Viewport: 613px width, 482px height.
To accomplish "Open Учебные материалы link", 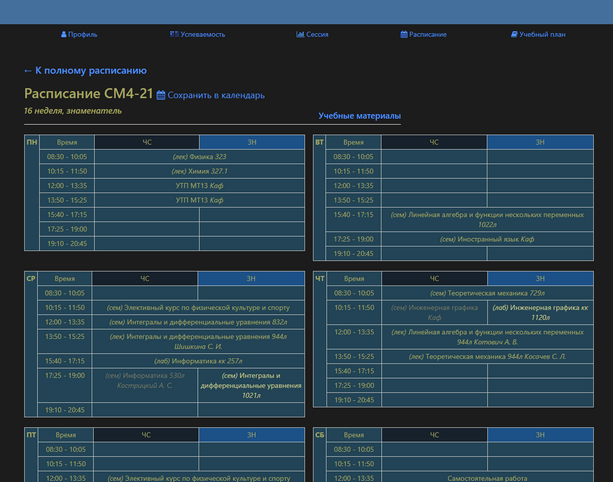I will 359,116.
